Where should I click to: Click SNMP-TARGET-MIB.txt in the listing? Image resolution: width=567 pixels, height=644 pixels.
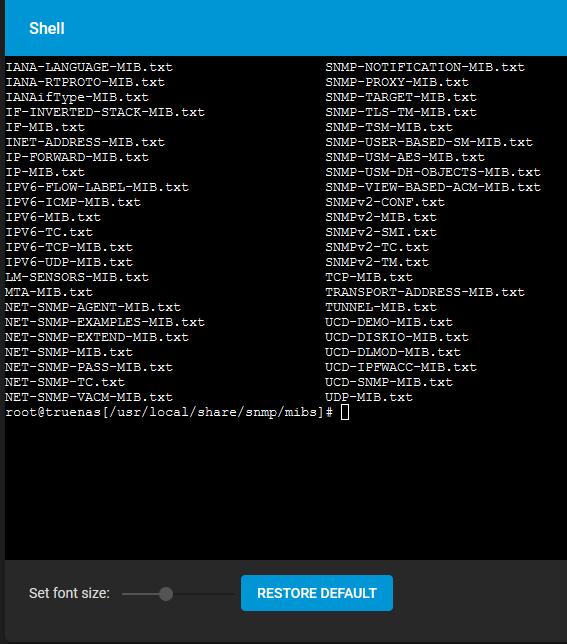[401, 97]
